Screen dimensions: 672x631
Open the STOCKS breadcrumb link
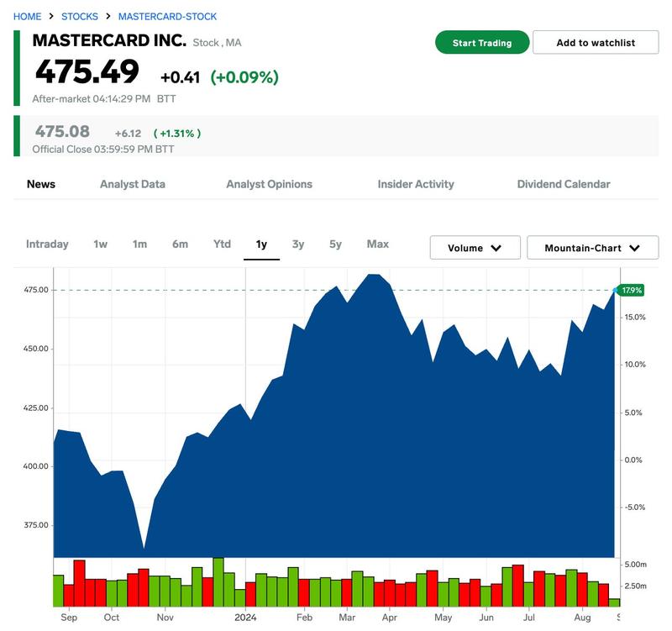(x=80, y=16)
